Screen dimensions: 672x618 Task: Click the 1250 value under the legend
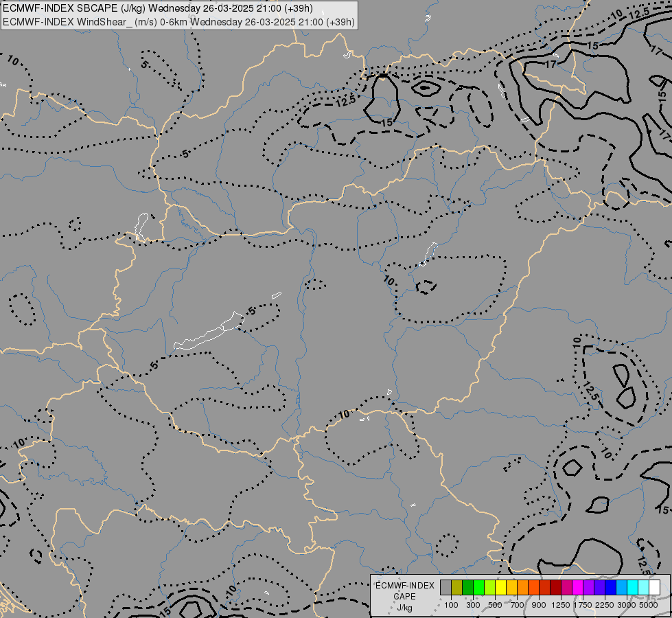[x=561, y=605]
